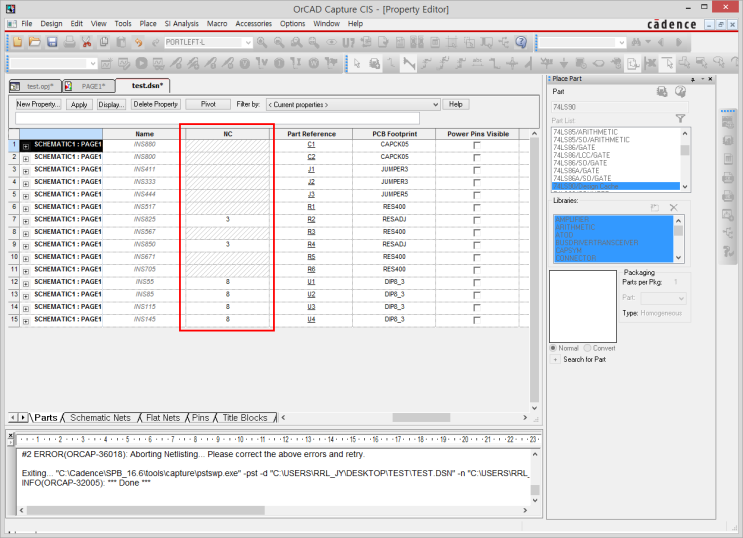Toggle Power Pins Visible checkbox for U1
This screenshot has width=743, height=538.
tap(477, 283)
